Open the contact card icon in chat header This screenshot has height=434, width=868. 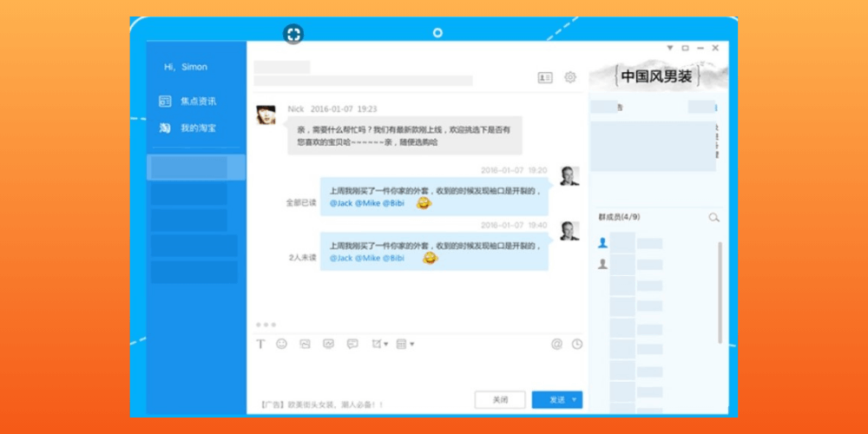(545, 78)
